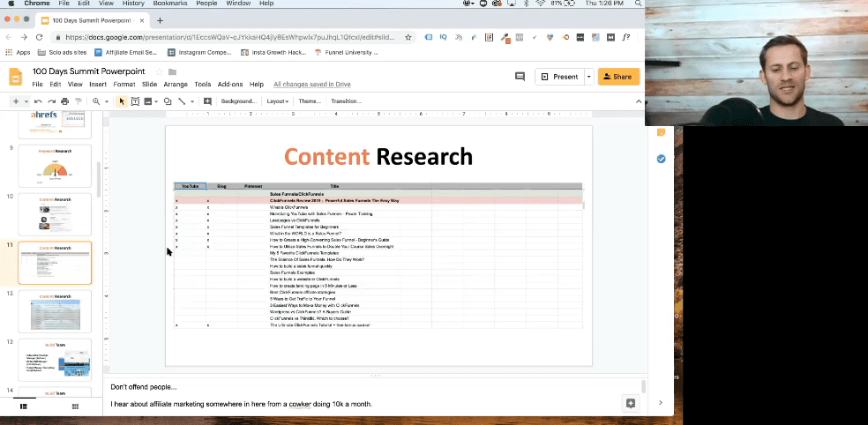Open the Insert menu

pos(98,85)
